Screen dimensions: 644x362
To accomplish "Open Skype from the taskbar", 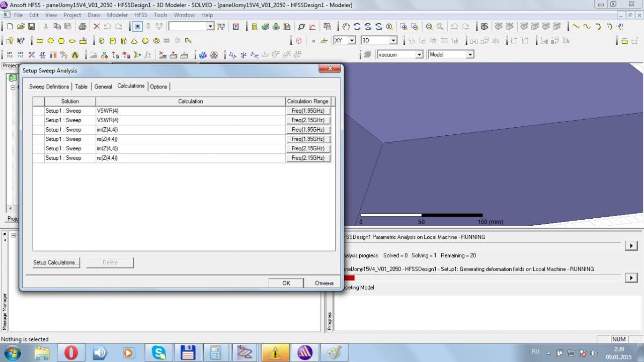I will (159, 352).
